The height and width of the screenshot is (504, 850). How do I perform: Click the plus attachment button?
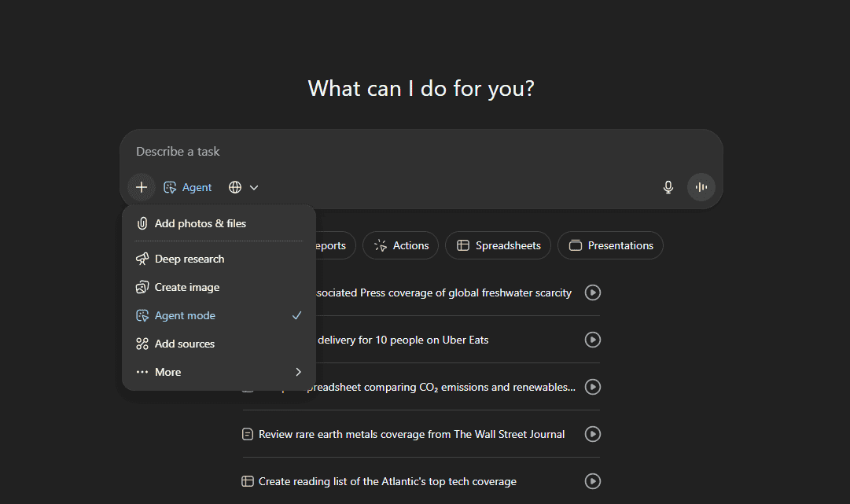coord(142,187)
